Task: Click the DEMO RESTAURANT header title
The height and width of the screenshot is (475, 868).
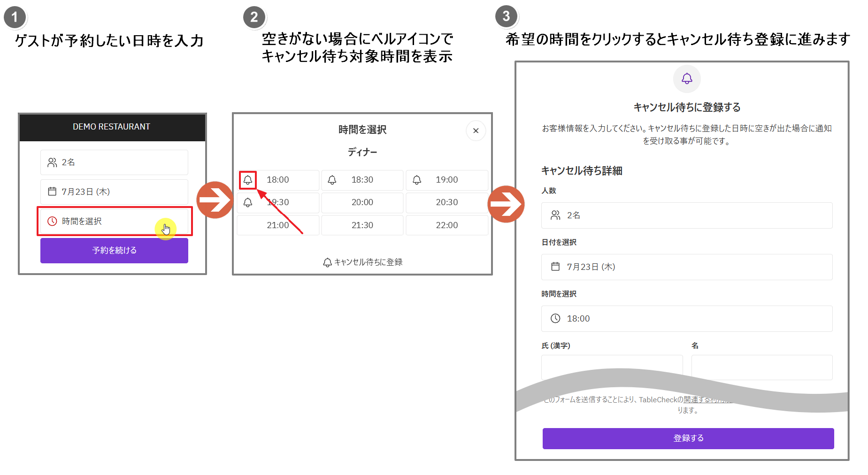Action: point(111,127)
